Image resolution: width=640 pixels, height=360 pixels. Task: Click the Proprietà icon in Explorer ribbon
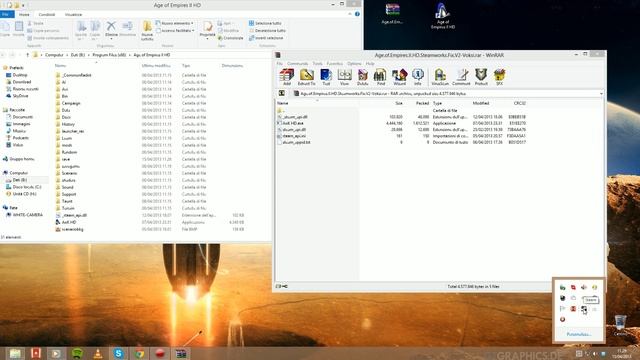pyautogui.click(x=207, y=29)
